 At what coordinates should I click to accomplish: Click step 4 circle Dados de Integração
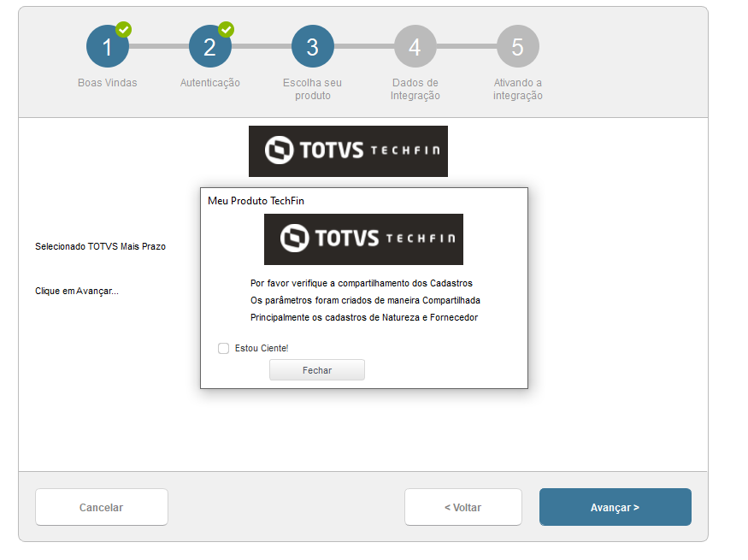point(415,46)
